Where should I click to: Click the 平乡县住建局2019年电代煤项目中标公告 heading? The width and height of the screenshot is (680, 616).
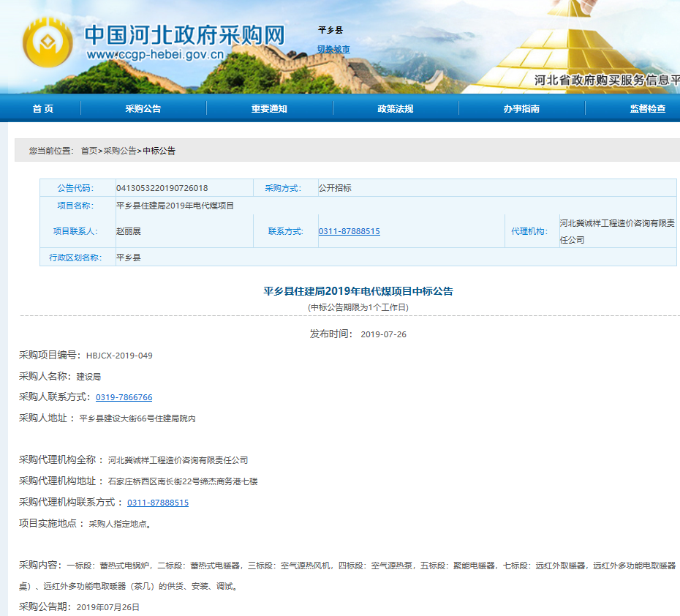(358, 291)
